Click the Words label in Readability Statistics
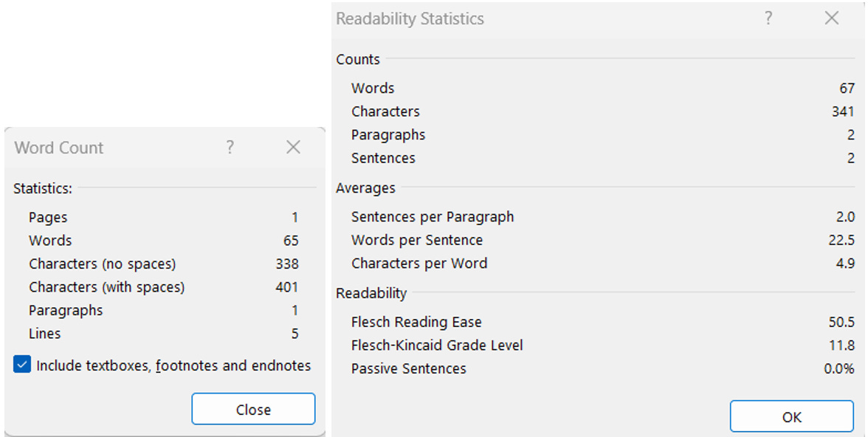868x437 pixels. coord(373,89)
